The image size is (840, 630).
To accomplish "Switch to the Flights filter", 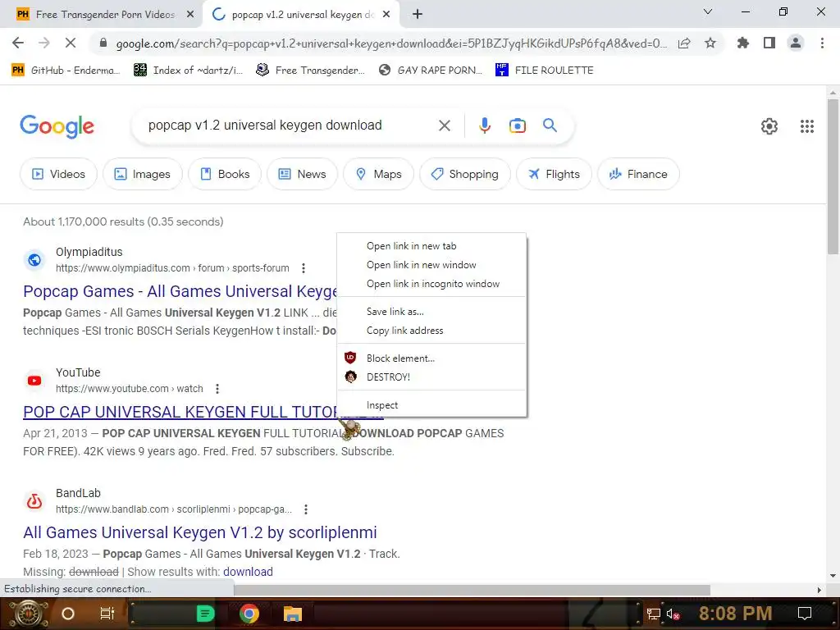I will pyautogui.click(x=554, y=174).
